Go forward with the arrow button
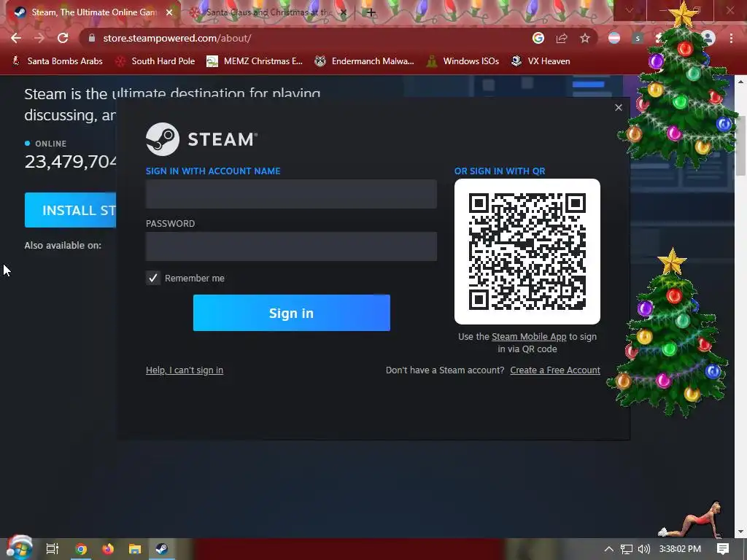Viewport: 747px width, 560px height. (39, 38)
